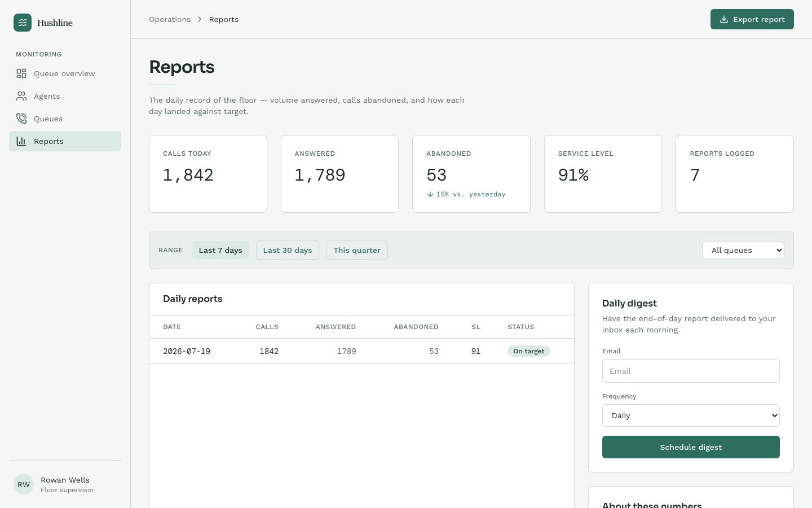The height and width of the screenshot is (508, 812).
Task: Open the All queues dropdown
Action: [x=743, y=250]
